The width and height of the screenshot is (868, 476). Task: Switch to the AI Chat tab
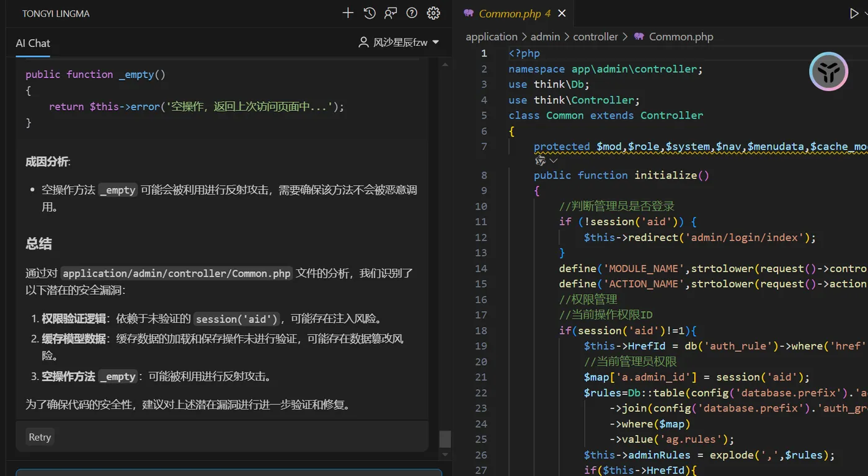(x=33, y=43)
